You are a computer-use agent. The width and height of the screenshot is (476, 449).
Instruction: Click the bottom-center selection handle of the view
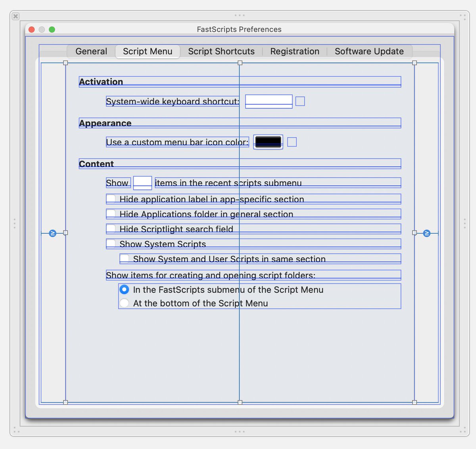click(x=240, y=402)
